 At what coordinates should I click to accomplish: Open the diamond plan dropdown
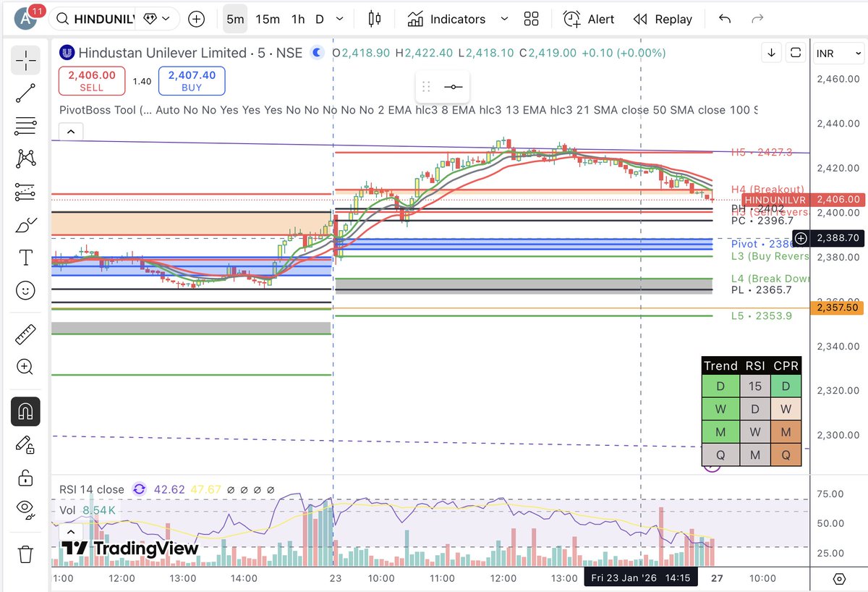tap(157, 19)
